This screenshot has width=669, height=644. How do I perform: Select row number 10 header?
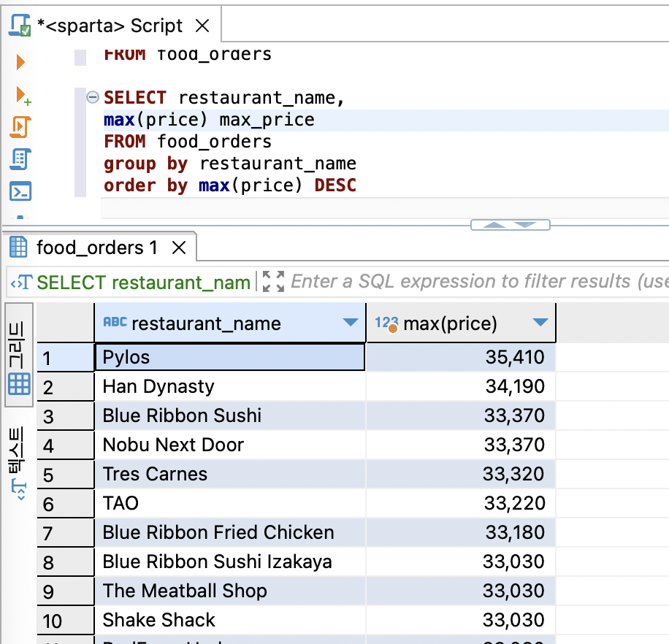click(x=65, y=620)
